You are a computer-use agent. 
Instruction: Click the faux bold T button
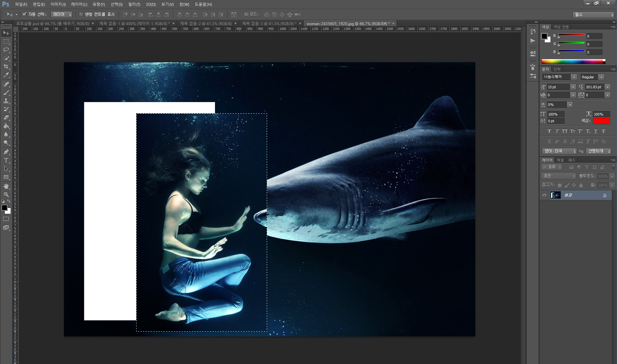[x=549, y=131]
